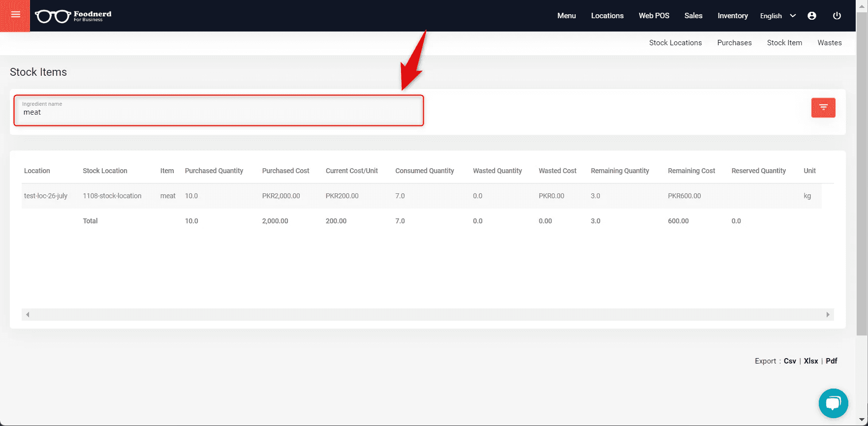Click the 2,000.00 total purchased cost
The width and height of the screenshot is (868, 426).
point(275,221)
